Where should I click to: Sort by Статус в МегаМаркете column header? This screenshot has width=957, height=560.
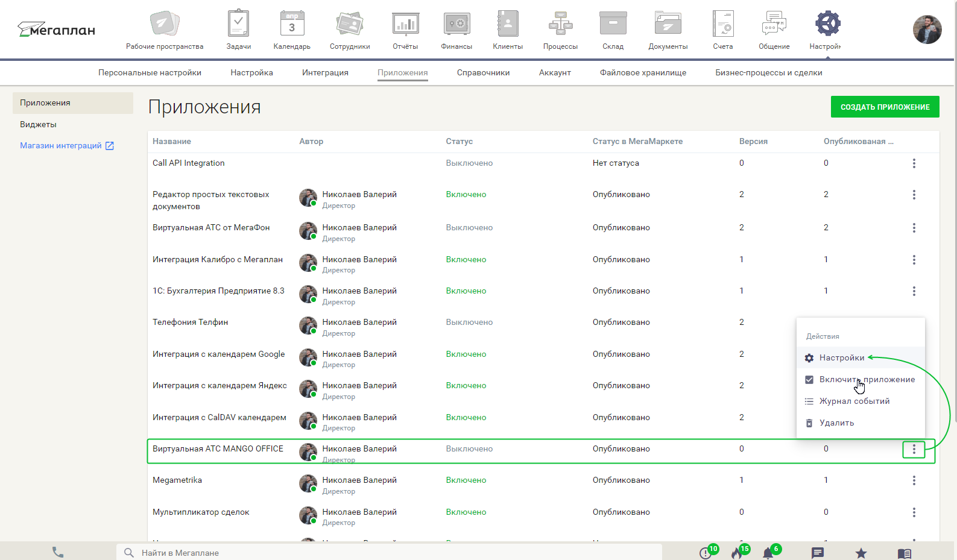coord(637,141)
